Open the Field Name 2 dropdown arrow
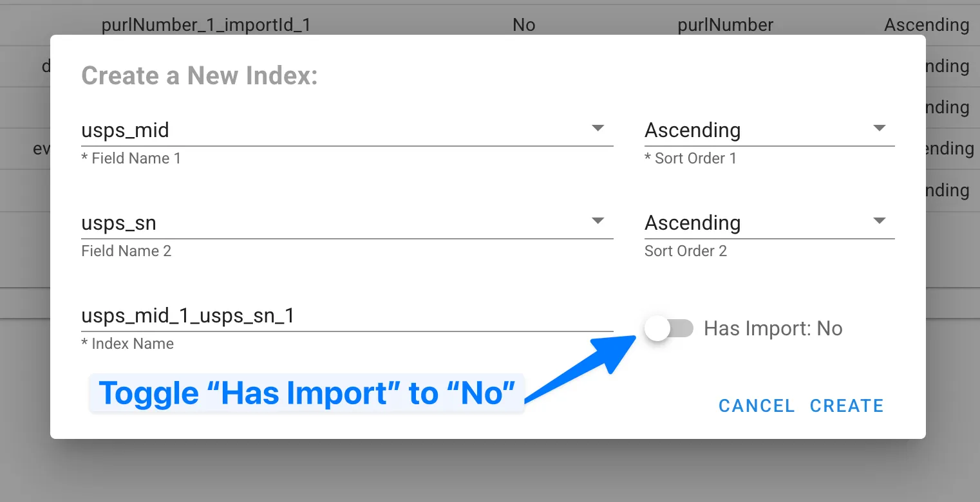 (x=598, y=221)
